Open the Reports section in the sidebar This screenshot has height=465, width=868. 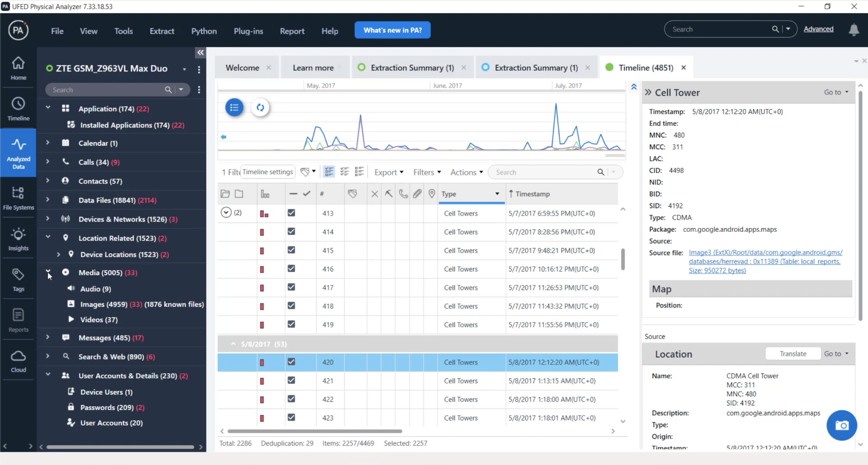pyautogui.click(x=18, y=320)
